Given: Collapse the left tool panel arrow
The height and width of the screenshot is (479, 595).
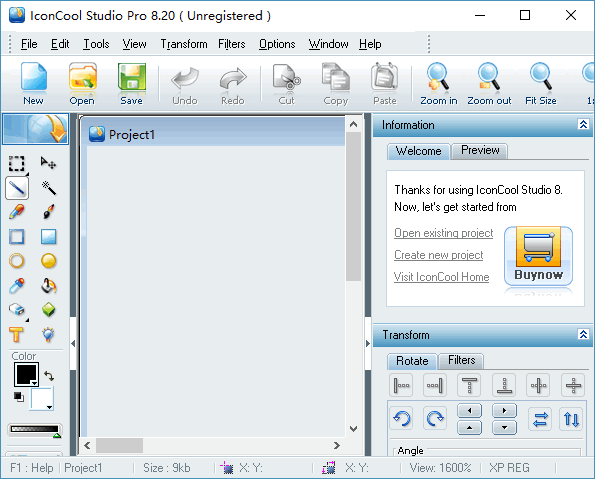Looking at the screenshot, I should coord(73,343).
